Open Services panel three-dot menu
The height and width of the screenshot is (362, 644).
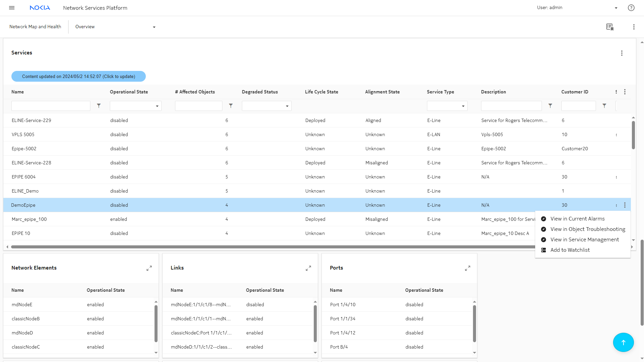coord(621,53)
